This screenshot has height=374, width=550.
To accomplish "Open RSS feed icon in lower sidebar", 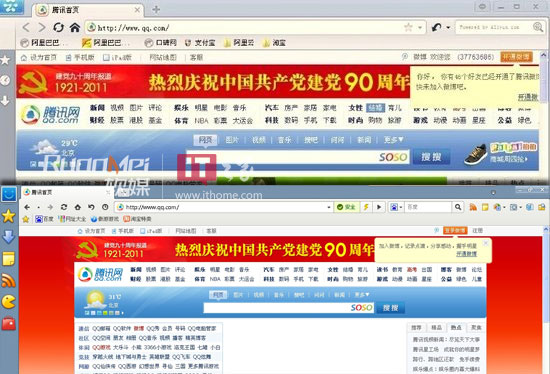I will coord(8,281).
